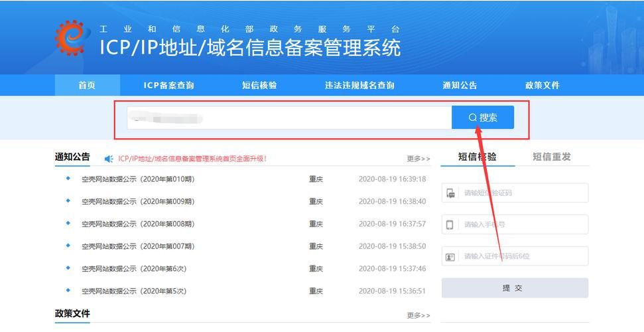Focus the main search input box
The height and width of the screenshot is (332, 644).
(289, 118)
